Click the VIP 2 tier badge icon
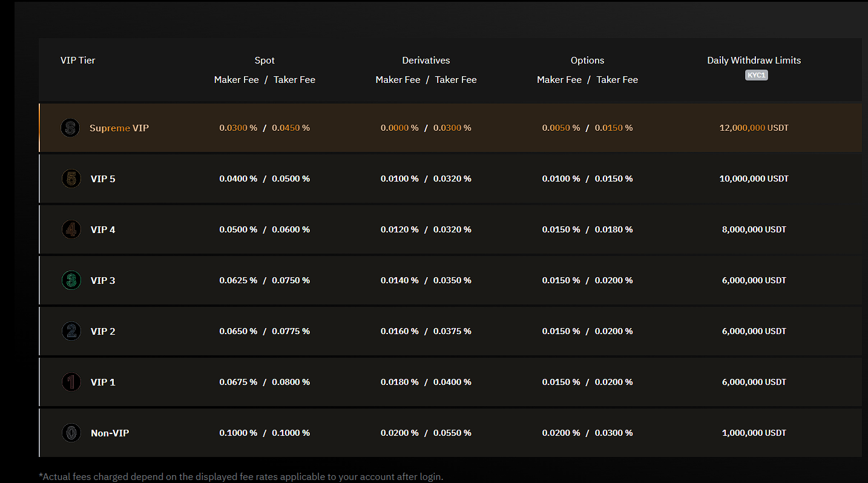The height and width of the screenshot is (483, 868). point(71,331)
